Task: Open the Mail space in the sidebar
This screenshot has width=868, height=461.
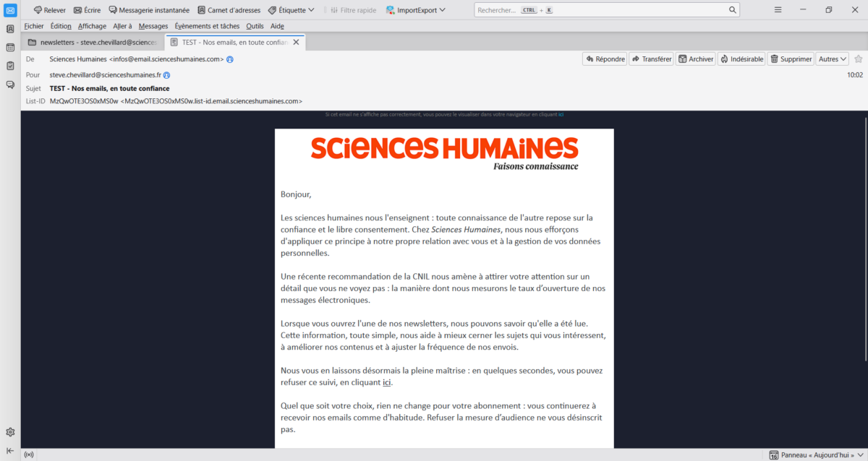Action: click(x=10, y=10)
